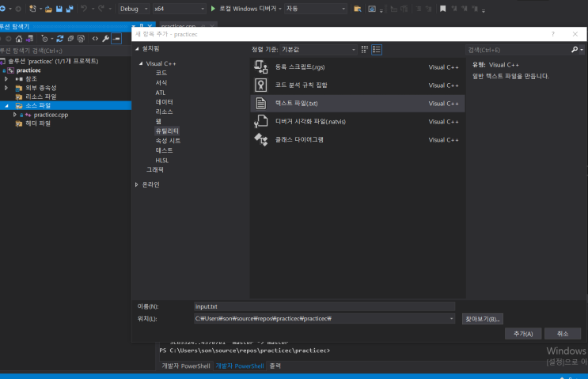The height and width of the screenshot is (379, 588).
Task: Expand the practicec.cpp node arrow
Action: pyautogui.click(x=14, y=115)
